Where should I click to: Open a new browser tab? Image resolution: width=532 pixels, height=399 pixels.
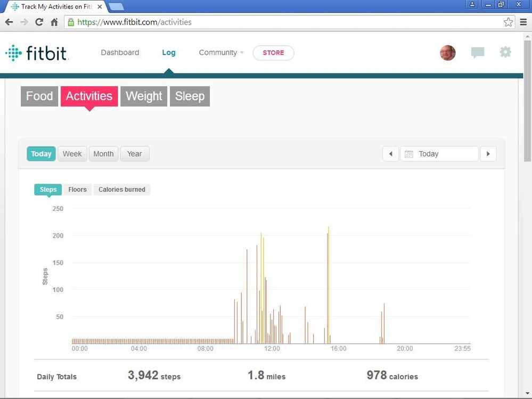[x=116, y=6]
